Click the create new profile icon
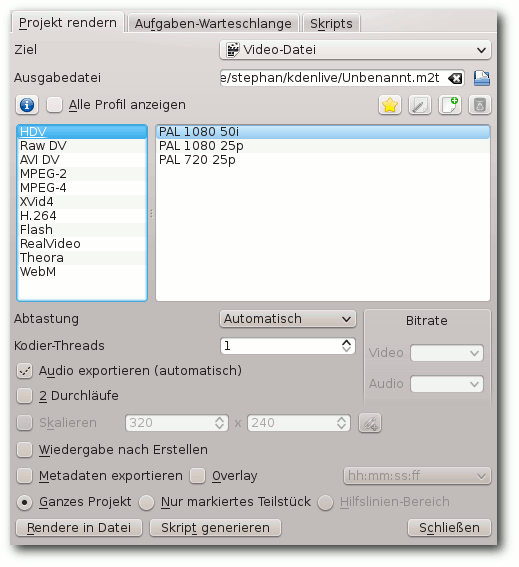Viewport: 519px width, 567px height. tap(450, 105)
